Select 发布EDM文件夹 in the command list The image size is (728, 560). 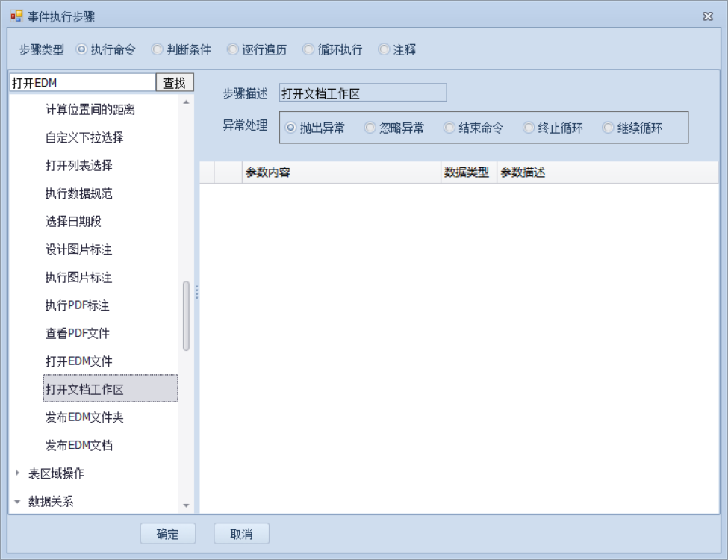pos(84,417)
